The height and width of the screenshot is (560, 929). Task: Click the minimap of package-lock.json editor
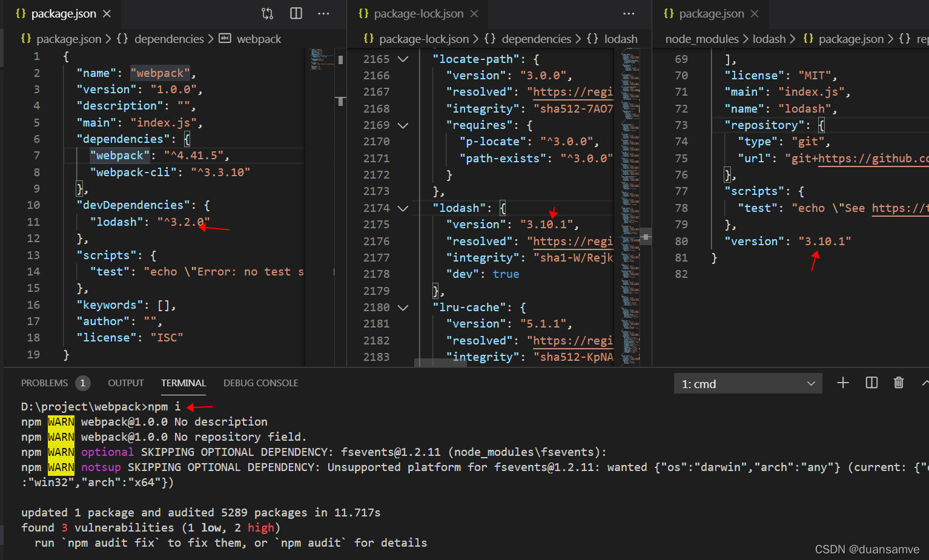click(x=630, y=206)
